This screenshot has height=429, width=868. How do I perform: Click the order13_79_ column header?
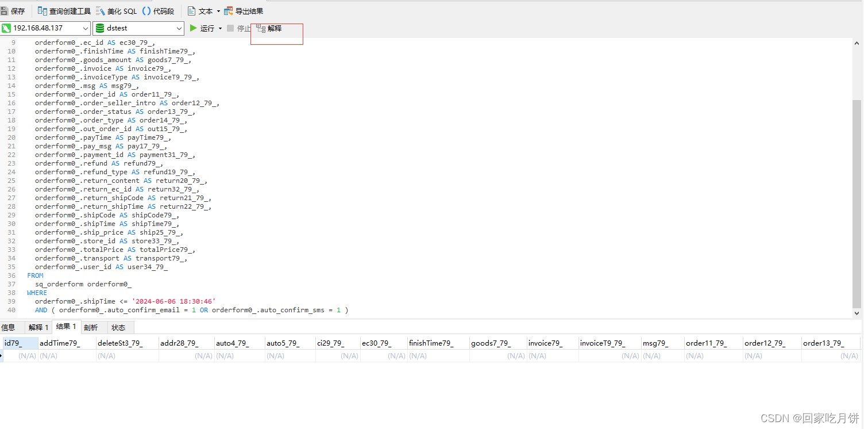pos(831,343)
